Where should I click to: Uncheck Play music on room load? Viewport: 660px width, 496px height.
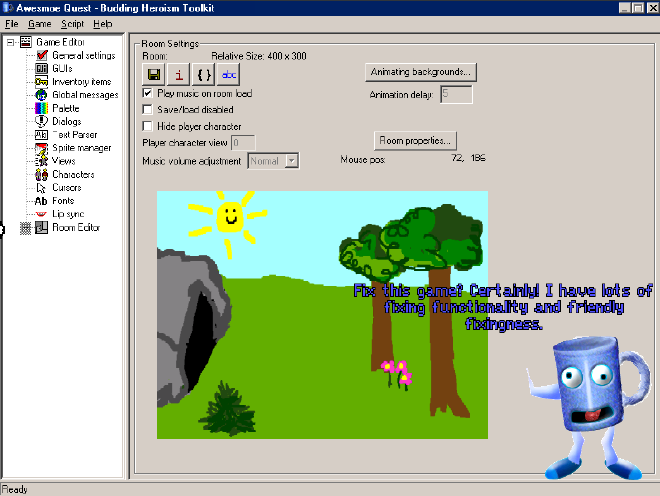pos(148,93)
